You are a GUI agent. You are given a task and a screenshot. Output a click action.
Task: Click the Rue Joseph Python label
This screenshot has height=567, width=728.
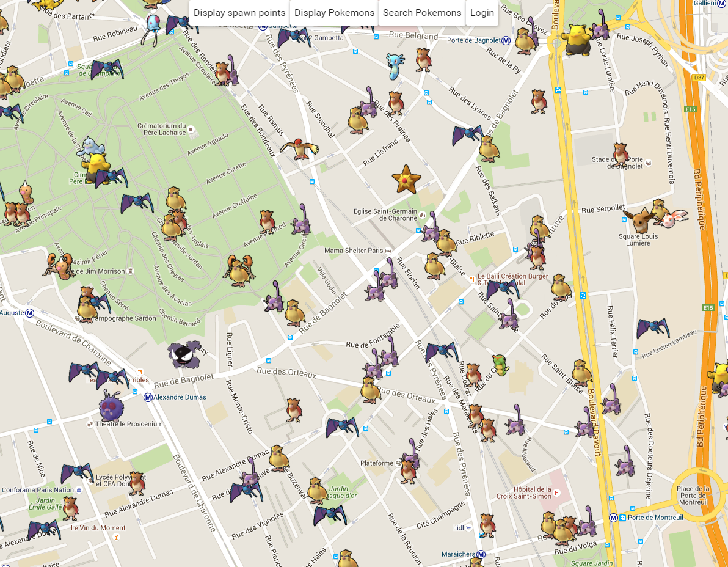click(x=642, y=49)
